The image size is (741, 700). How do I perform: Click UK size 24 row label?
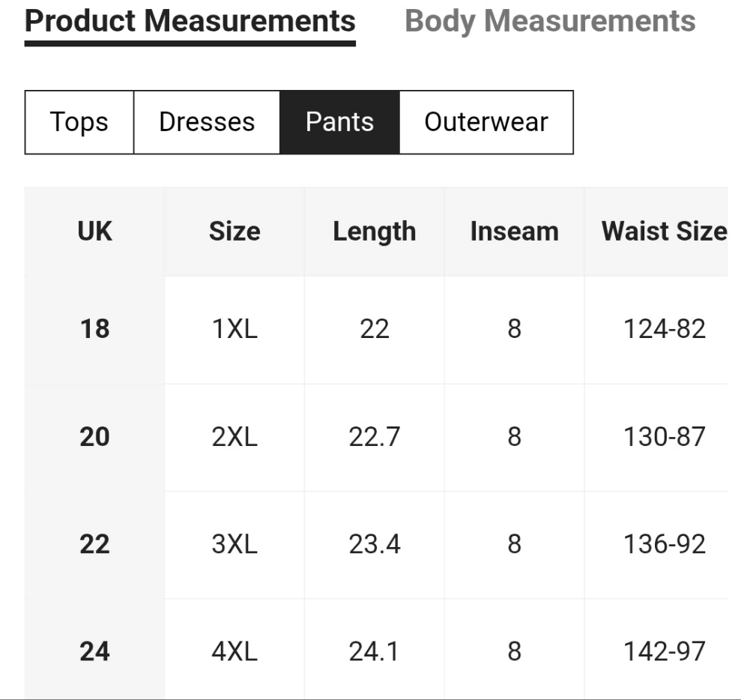pos(94,651)
